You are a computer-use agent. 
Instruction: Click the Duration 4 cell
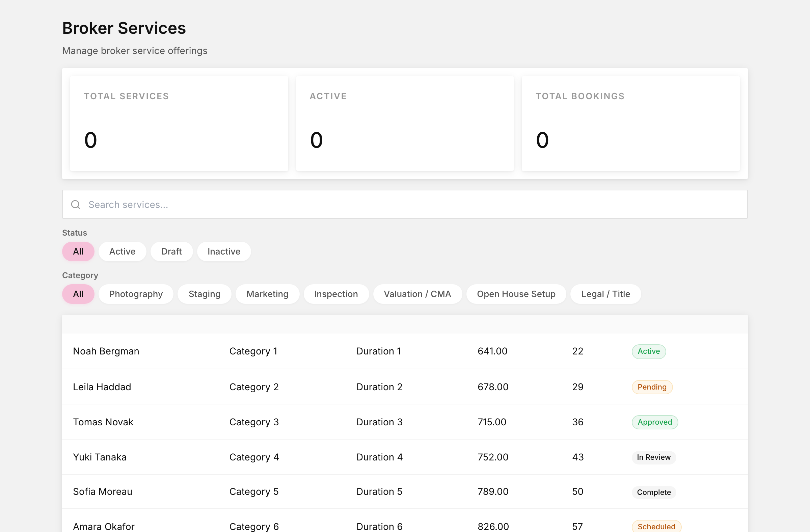coord(379,457)
